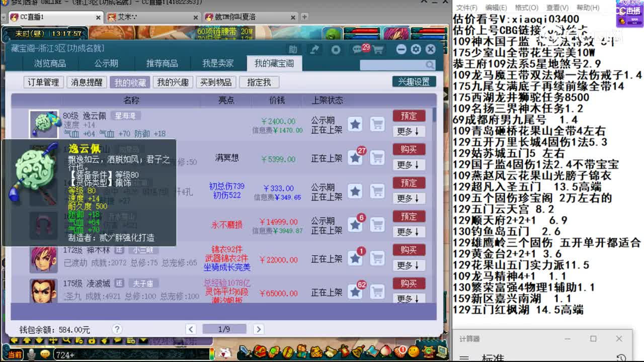This screenshot has height=362, width=644.
Task: Select 我的收藏 sub-tab
Action: [130, 82]
